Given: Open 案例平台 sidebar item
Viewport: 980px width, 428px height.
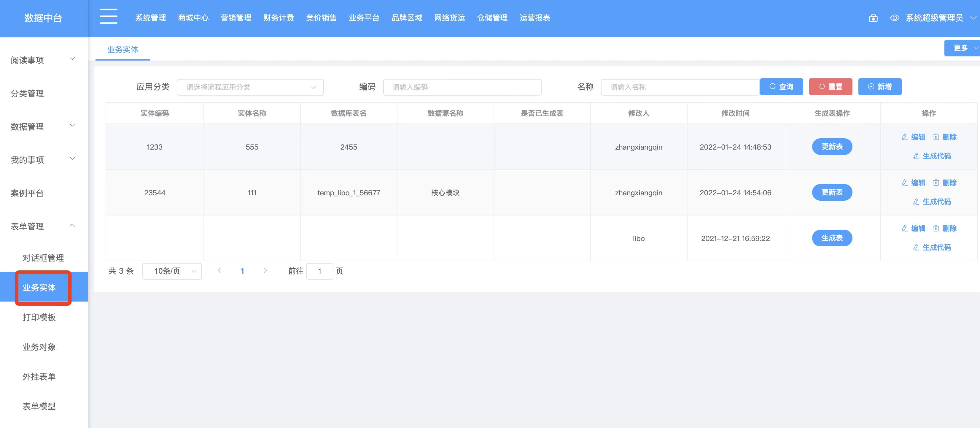Looking at the screenshot, I should [x=44, y=193].
